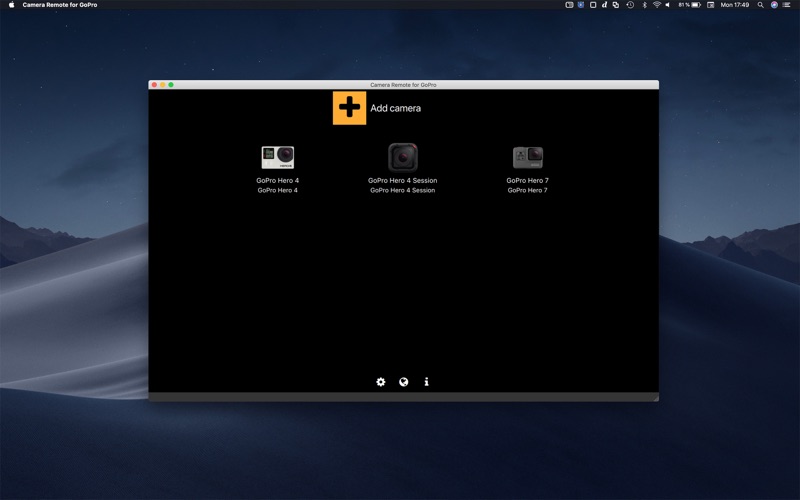Open the Apple menu

coord(11,5)
